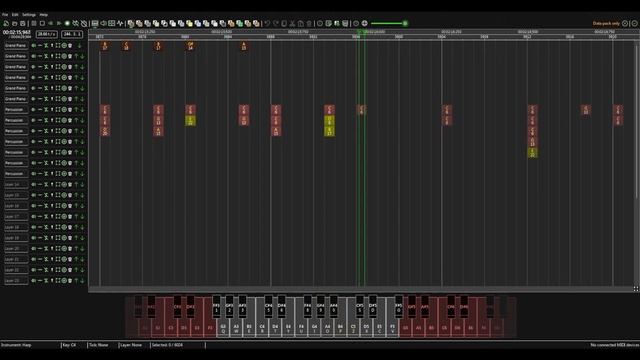Viewport: 640px width, 360px height.
Task: Play the F#3 black piano key labeled 1
Action: pyautogui.click(x=216, y=308)
